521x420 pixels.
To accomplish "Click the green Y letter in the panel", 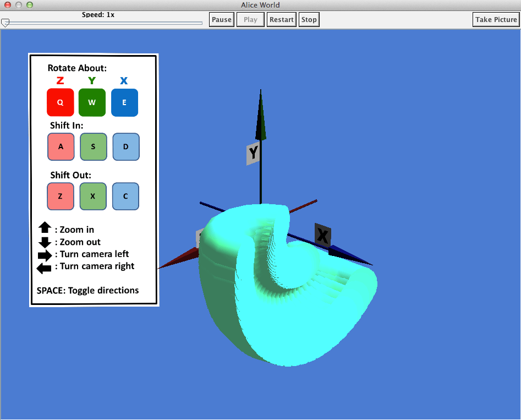I will point(92,80).
